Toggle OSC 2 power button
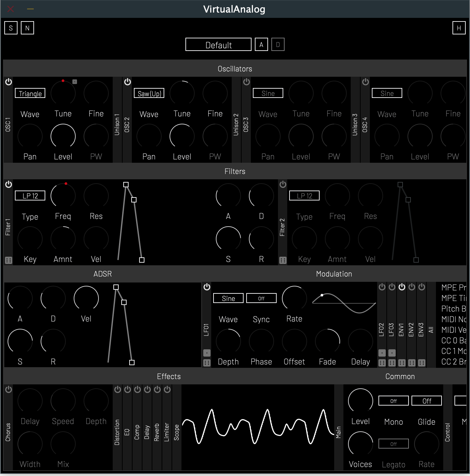 pyautogui.click(x=128, y=82)
